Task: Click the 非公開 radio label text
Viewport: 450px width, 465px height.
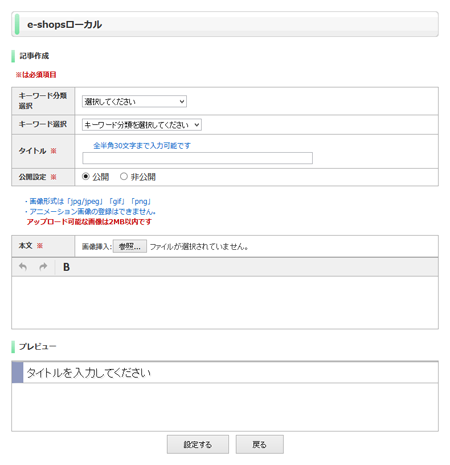Action: (x=143, y=177)
